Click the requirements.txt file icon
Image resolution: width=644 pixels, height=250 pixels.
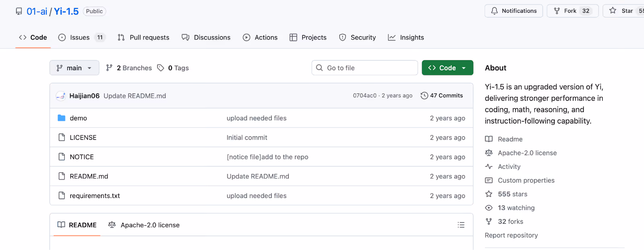coord(62,196)
